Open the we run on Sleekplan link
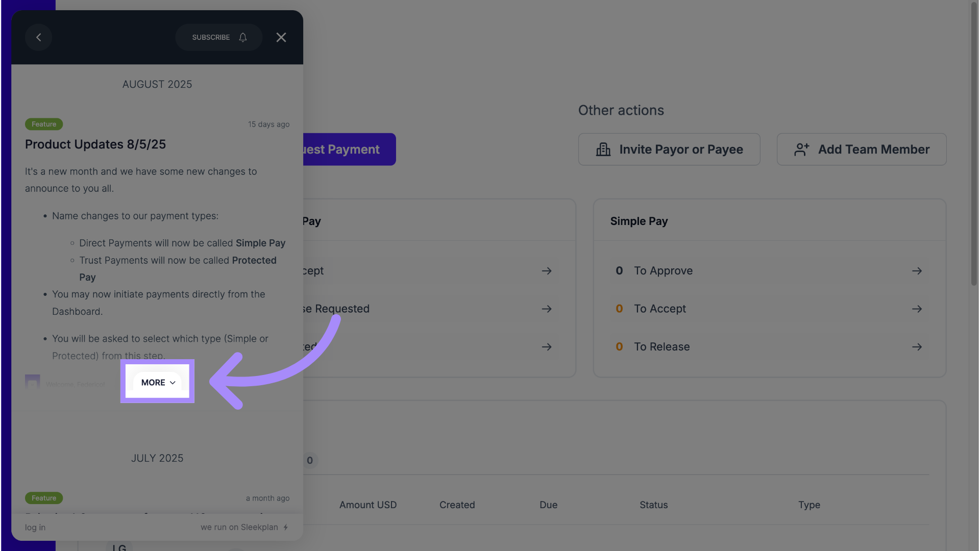Viewport: 980px width, 551px height. point(244,528)
